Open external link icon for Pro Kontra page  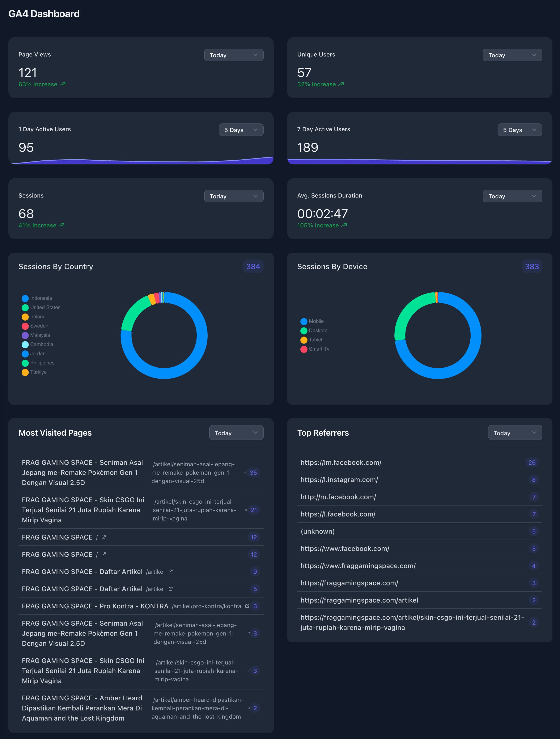pos(247,606)
